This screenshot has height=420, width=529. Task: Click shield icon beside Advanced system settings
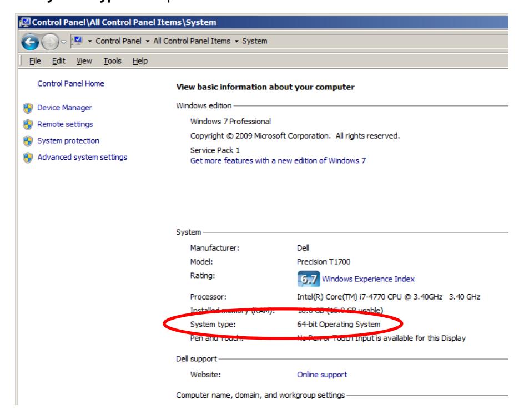coord(28,158)
